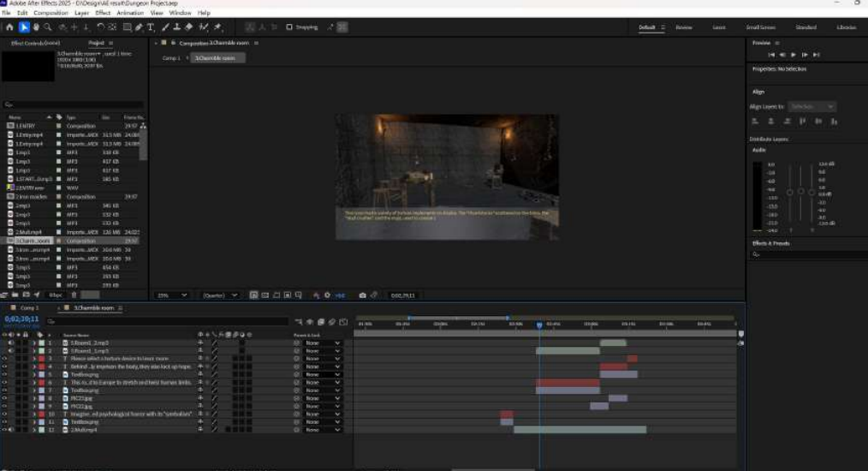Screen dimensions: 868x471
Task: Switch to the Small Screen workspace
Action: click(761, 27)
